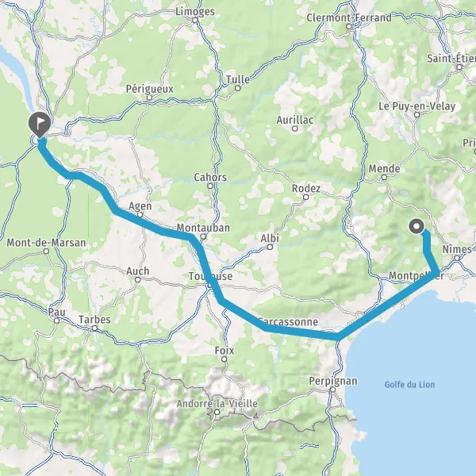Screen dimensions: 476x476
Task: Select the Pau city marker
Action: point(57,321)
